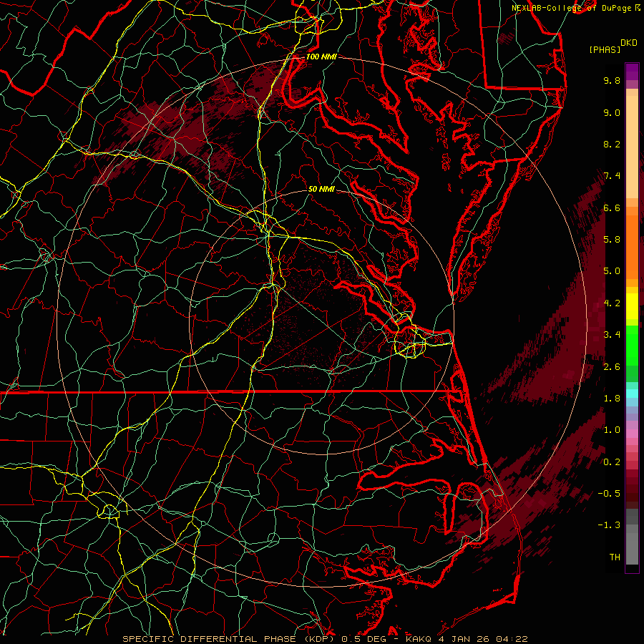Click the pink color scale segment
The image size is (644, 644).
coord(632,434)
